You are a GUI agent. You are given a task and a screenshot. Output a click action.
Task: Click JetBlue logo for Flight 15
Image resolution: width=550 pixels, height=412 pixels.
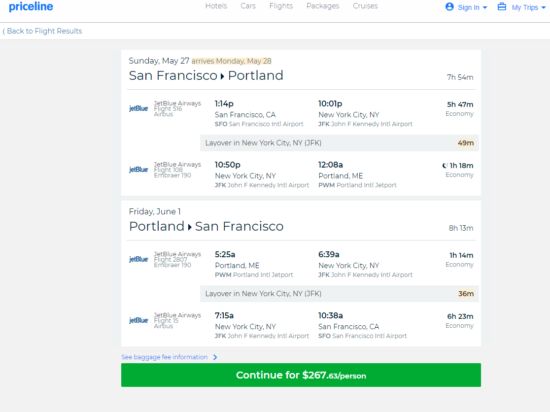(139, 320)
